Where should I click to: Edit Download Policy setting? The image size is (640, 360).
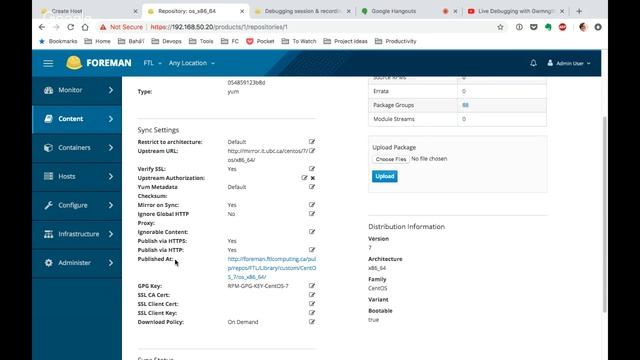point(312,322)
